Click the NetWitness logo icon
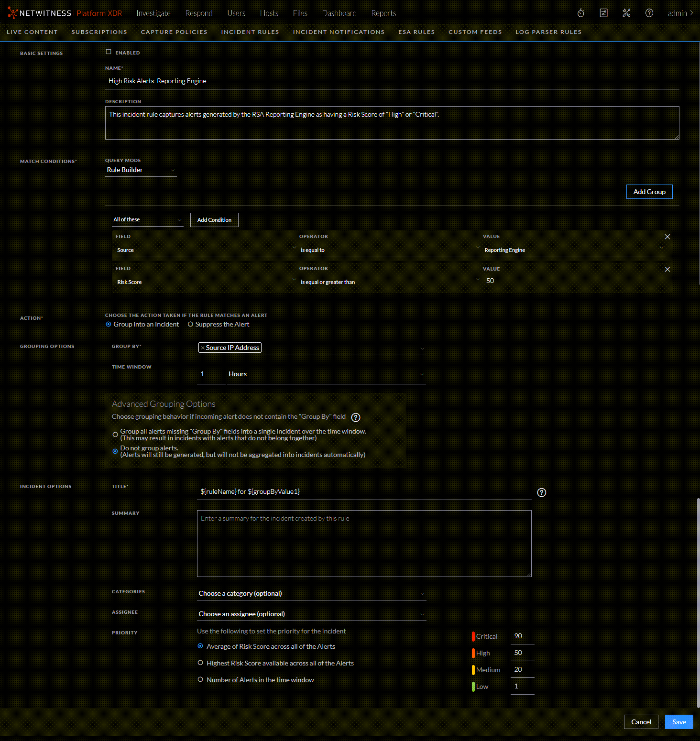The image size is (700, 741). (x=12, y=13)
